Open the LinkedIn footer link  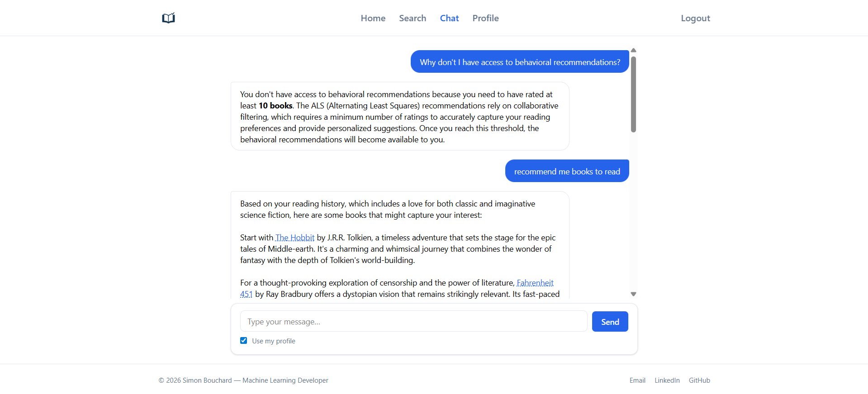click(x=667, y=380)
